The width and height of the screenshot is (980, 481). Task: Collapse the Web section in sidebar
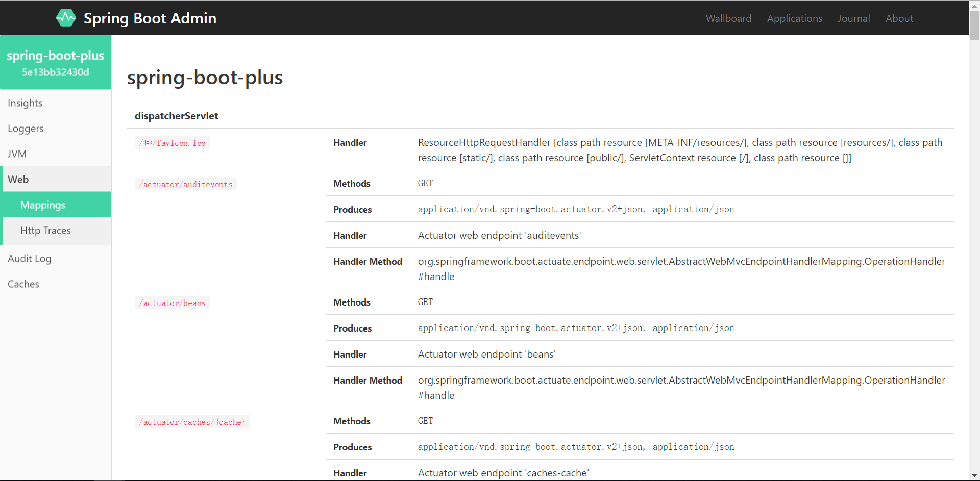[56, 179]
